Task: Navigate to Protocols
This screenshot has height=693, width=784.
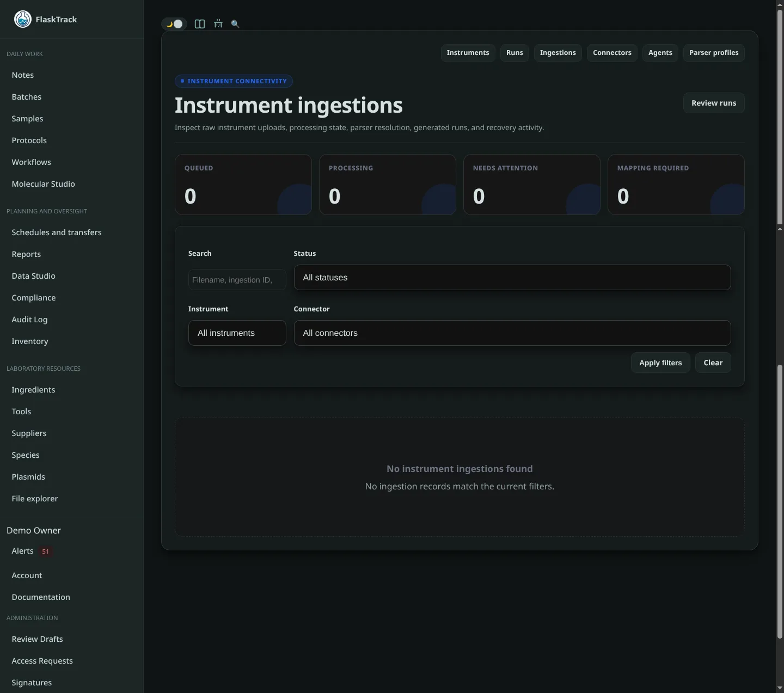Action: (29, 140)
